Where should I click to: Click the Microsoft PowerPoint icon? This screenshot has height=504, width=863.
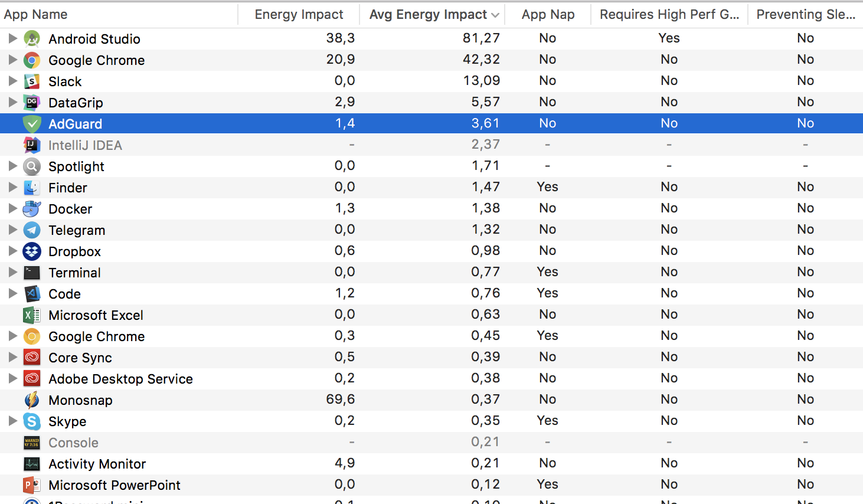32,485
